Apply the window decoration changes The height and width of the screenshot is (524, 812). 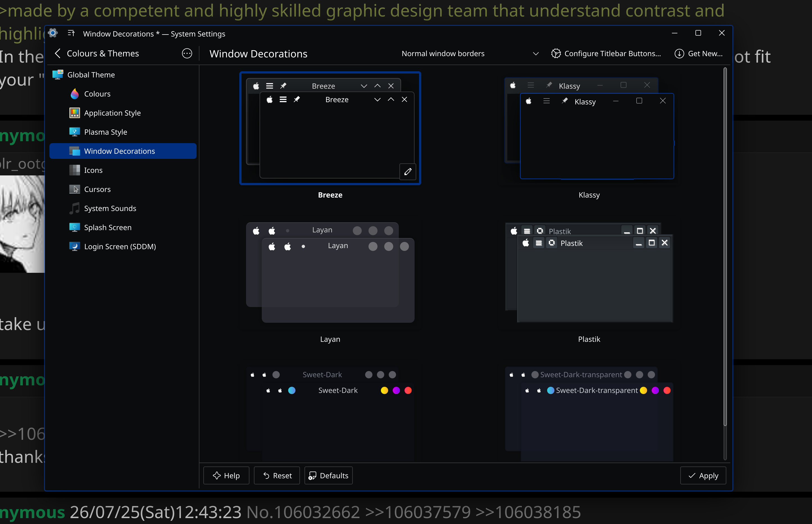click(x=703, y=475)
